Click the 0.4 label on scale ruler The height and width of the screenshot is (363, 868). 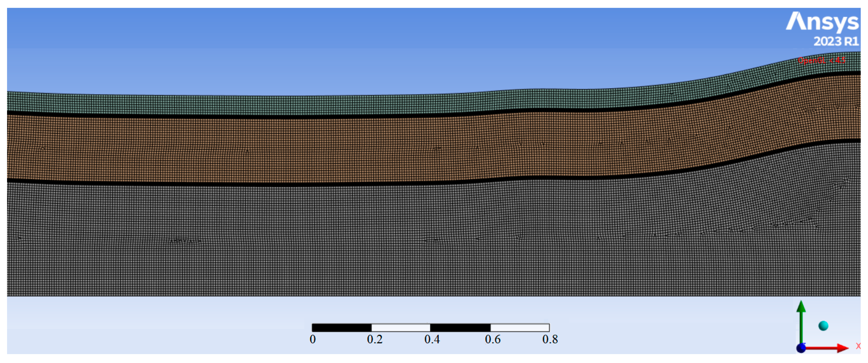pos(432,339)
